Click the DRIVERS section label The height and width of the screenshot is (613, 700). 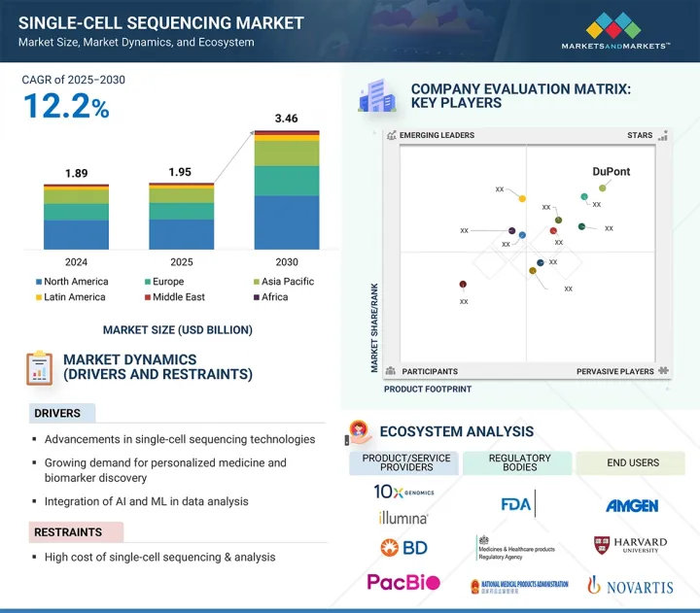[x=58, y=414]
